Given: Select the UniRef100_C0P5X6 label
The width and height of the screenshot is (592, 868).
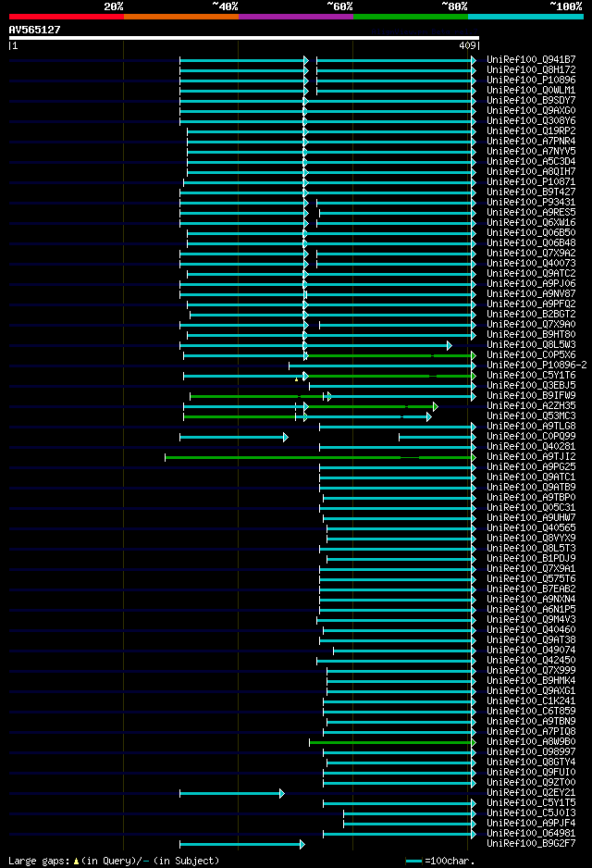Looking at the screenshot, I should pyautogui.click(x=531, y=354).
